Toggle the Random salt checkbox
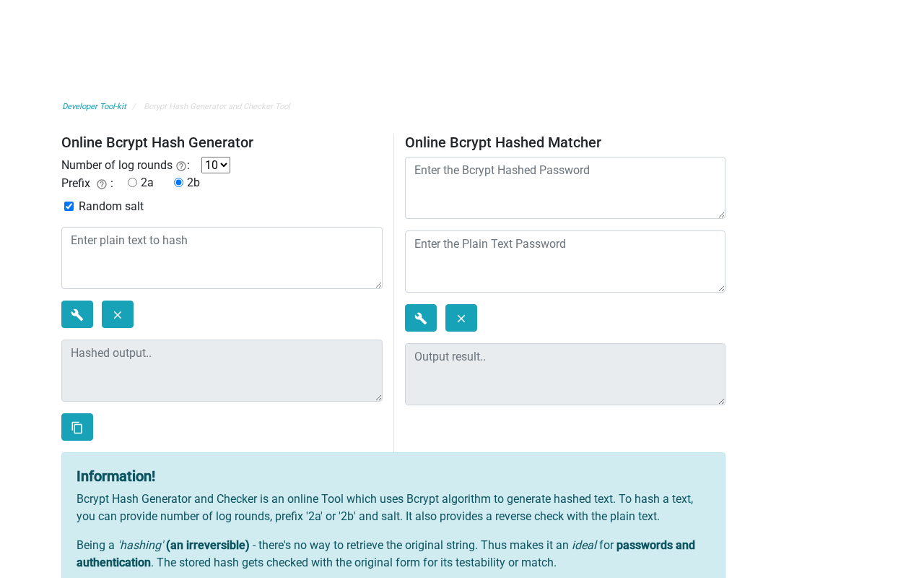The height and width of the screenshot is (578, 924). (69, 207)
